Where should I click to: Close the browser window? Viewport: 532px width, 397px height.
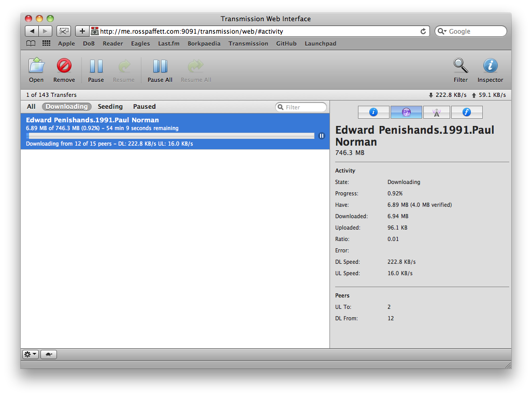[x=28, y=18]
